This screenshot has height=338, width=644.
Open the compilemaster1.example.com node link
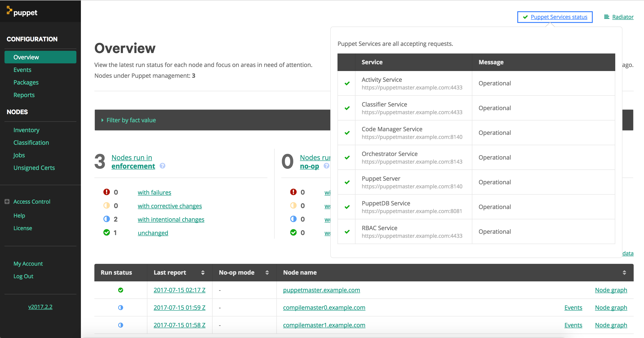click(324, 325)
